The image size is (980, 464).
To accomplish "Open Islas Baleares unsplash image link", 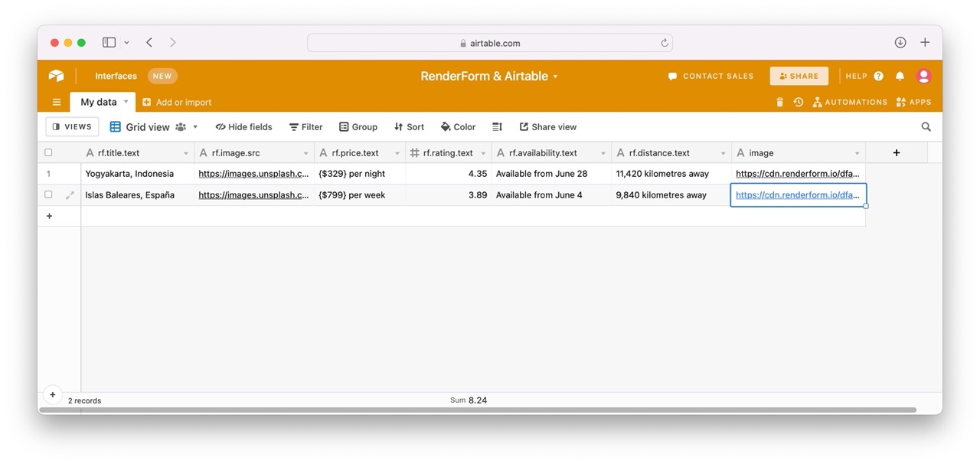I will click(x=254, y=195).
